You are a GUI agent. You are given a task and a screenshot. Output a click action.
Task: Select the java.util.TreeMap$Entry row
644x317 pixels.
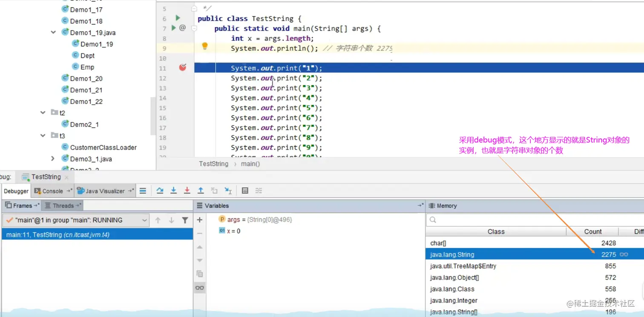click(535, 266)
